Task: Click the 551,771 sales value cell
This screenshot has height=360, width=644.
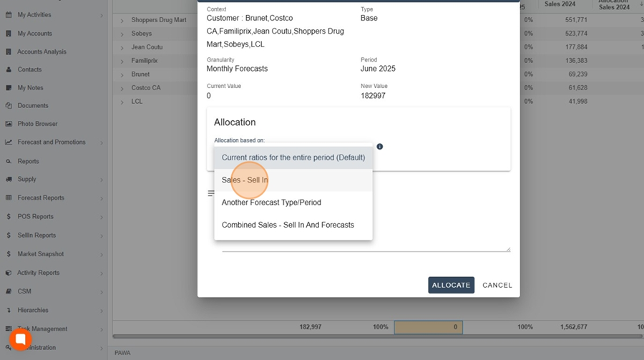Action: tap(576, 20)
